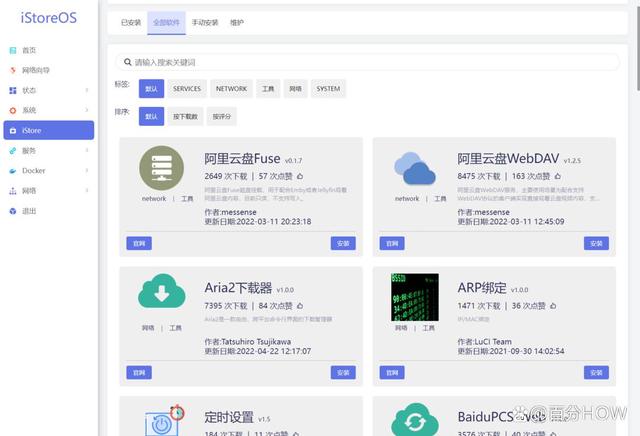Select the 默认 tag filter
Screen dimensions: 640x436
[151, 89]
